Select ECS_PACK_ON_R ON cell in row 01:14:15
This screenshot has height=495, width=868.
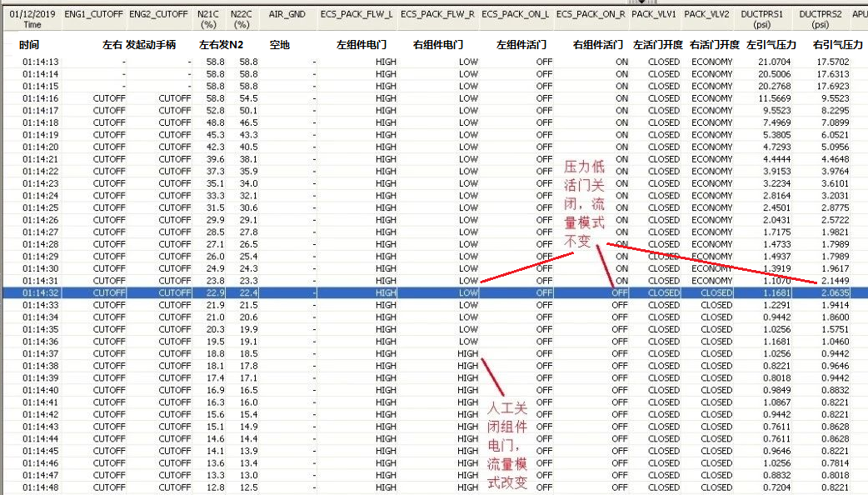pos(621,87)
